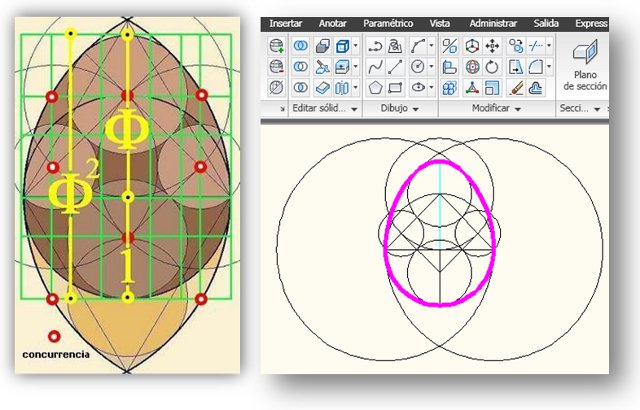
Task: Click the Rotate tool circular arrow
Action: click(493, 67)
